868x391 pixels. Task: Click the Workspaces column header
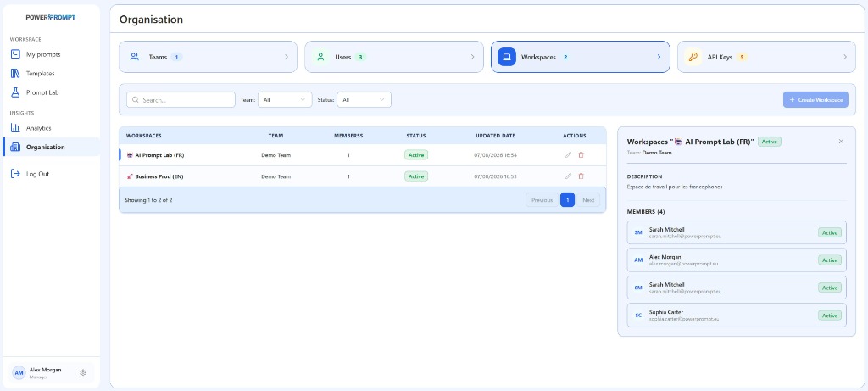pyautogui.click(x=144, y=136)
